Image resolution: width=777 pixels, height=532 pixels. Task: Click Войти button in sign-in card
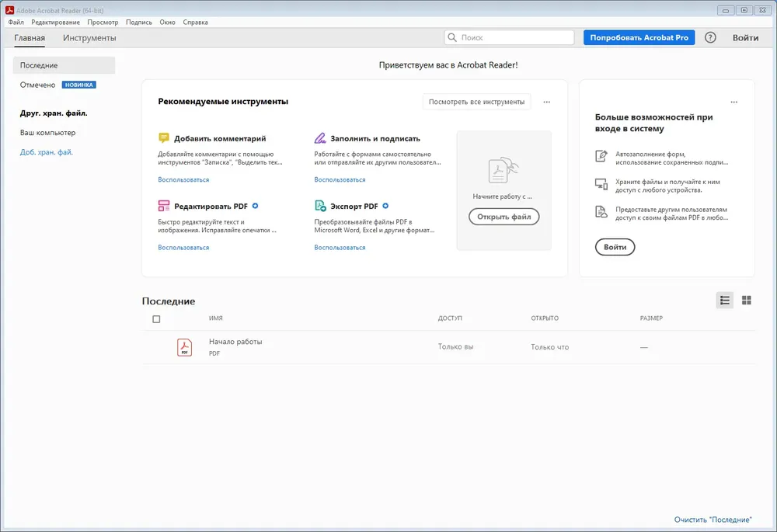pyautogui.click(x=615, y=247)
